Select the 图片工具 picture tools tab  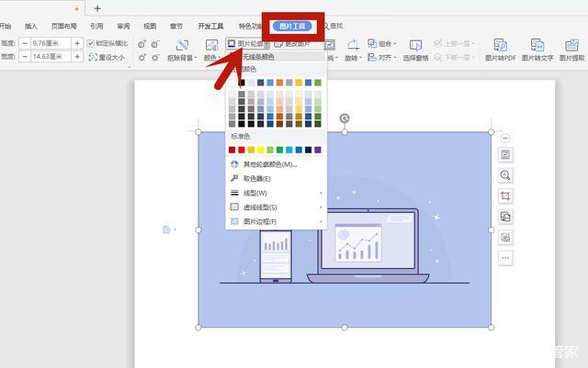(292, 27)
